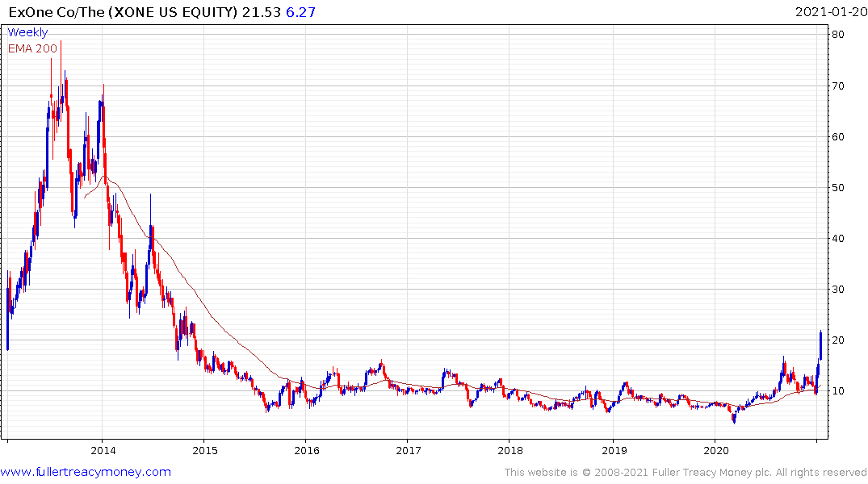Click the 'EMA 200' indicator label

(32, 48)
